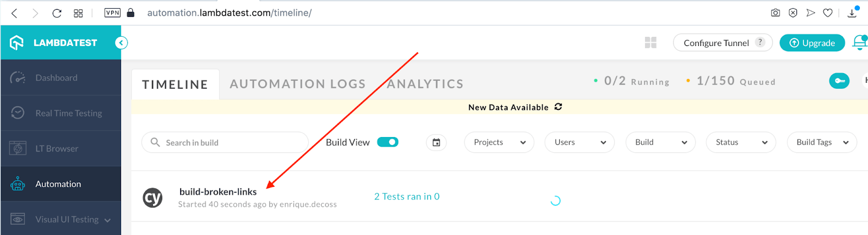The width and height of the screenshot is (868, 235).
Task: Refresh via New Data Available banner
Action: point(499,107)
